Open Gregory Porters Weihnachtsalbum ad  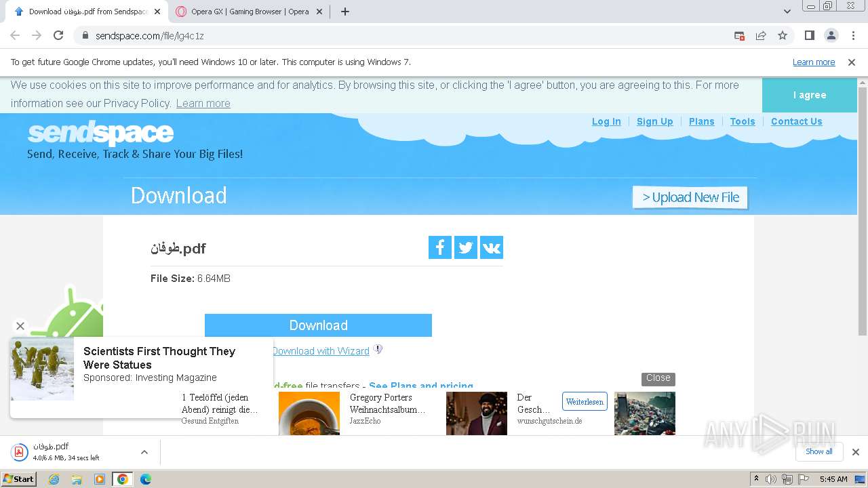[x=388, y=403]
